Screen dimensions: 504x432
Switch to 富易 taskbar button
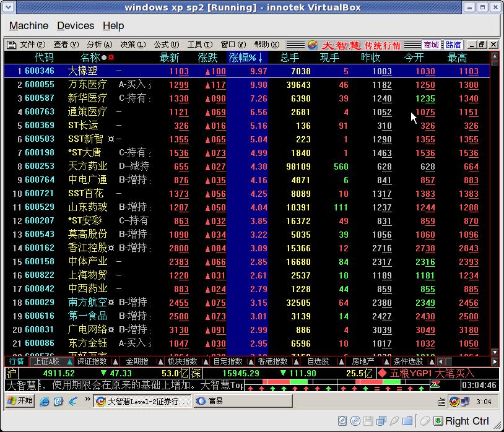243,401
